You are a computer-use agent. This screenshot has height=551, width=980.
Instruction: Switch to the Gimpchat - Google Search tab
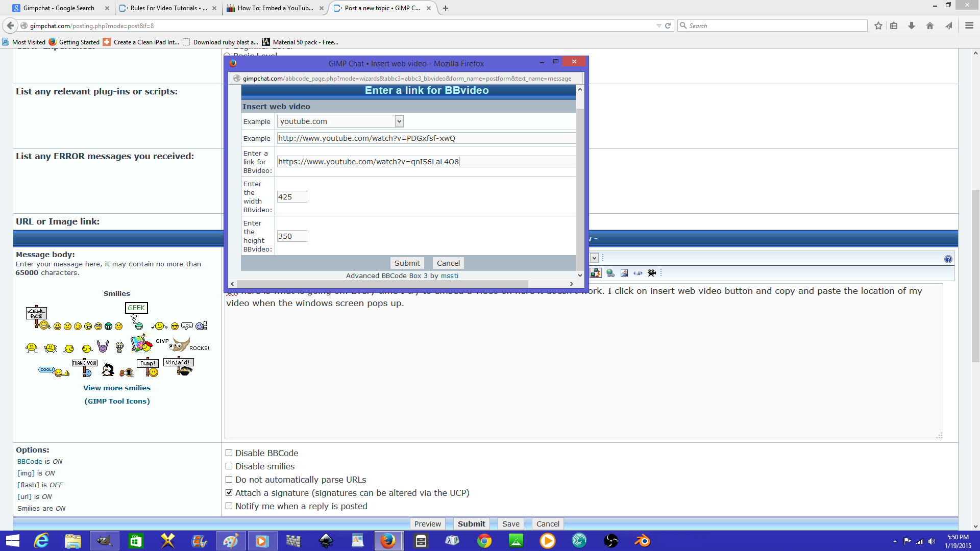tap(60, 8)
